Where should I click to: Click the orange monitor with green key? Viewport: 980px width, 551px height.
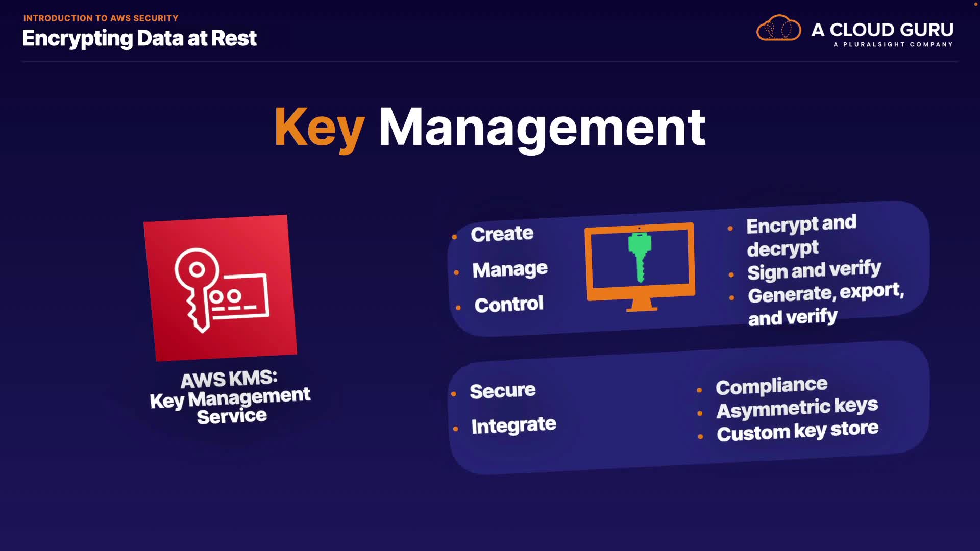pyautogui.click(x=640, y=265)
